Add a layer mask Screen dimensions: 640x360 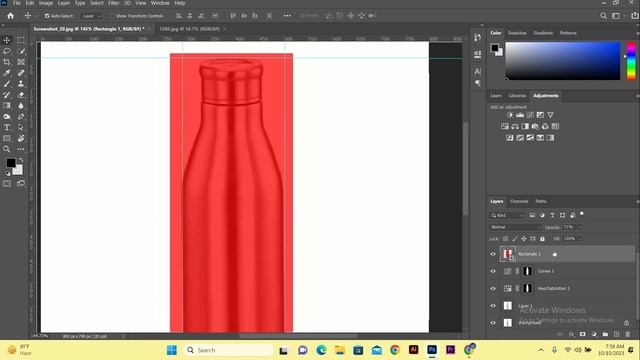click(582, 334)
